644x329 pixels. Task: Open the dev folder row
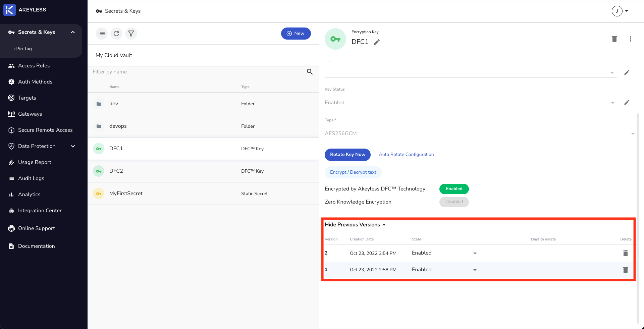[x=203, y=104]
